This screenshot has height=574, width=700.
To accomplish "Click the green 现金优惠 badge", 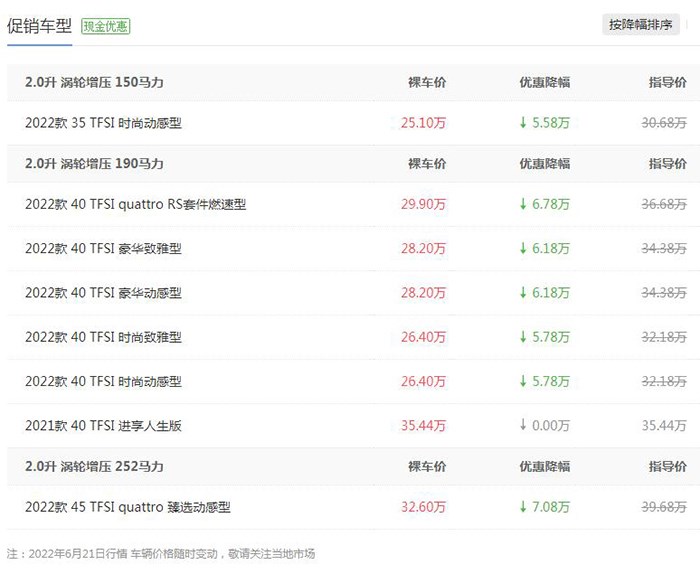I will [105, 26].
